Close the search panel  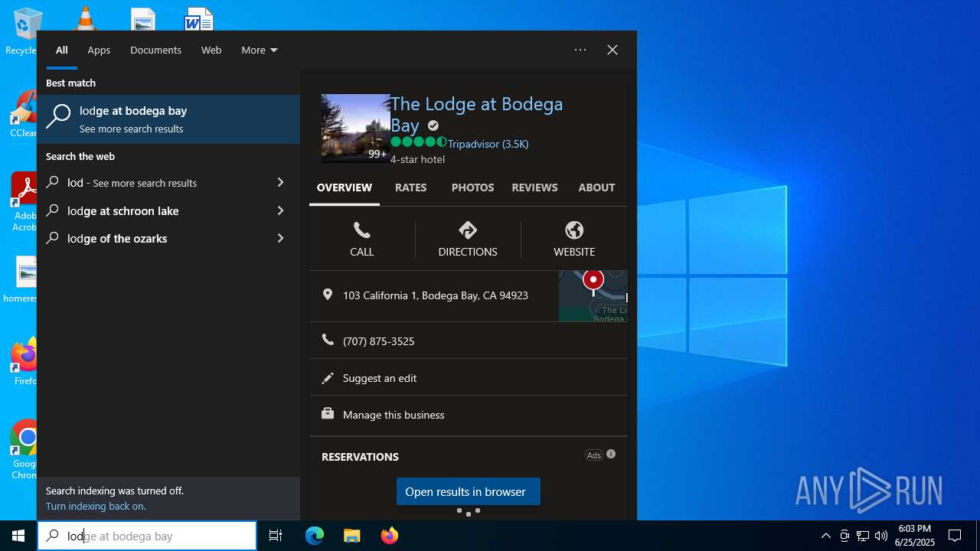point(612,50)
